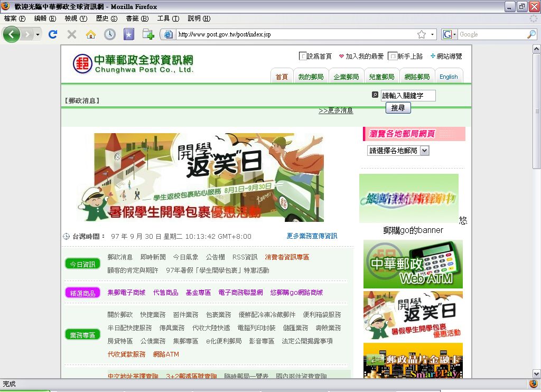Open the 說明 (H) menu
541x392 pixels.
(199, 18)
